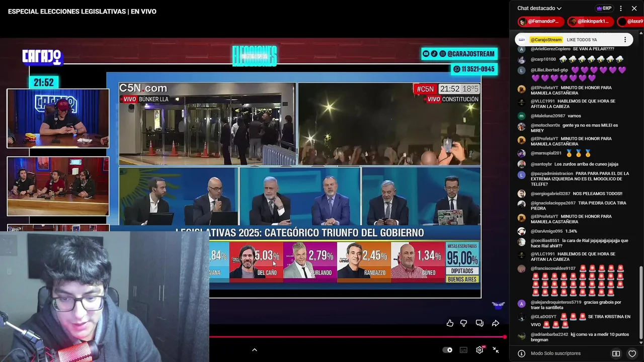Viewport: 644px width, 362px height.
Task: Click @pazyadministracion chat message
Action: (x=574, y=178)
